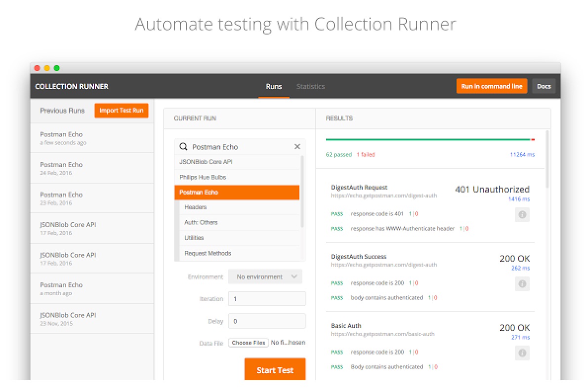The width and height of the screenshot is (584, 392).
Task: Open previous run Postman Echo a month ago
Action: coord(92,289)
